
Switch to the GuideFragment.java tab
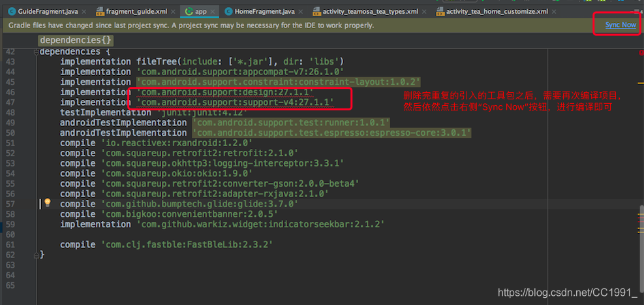click(48, 12)
